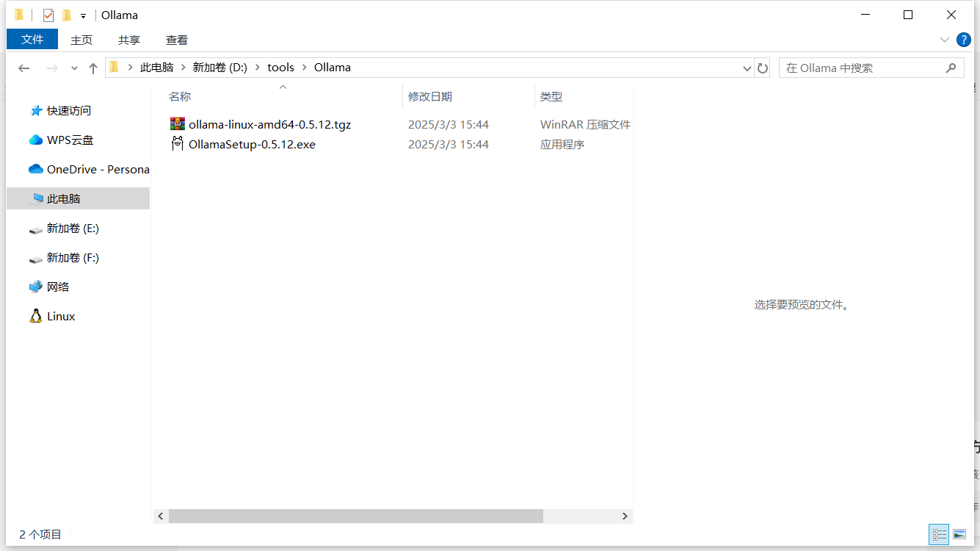Expand the chevron after 新加卷 (D:) breadcrumb
This screenshot has height=551, width=980.
pos(257,68)
